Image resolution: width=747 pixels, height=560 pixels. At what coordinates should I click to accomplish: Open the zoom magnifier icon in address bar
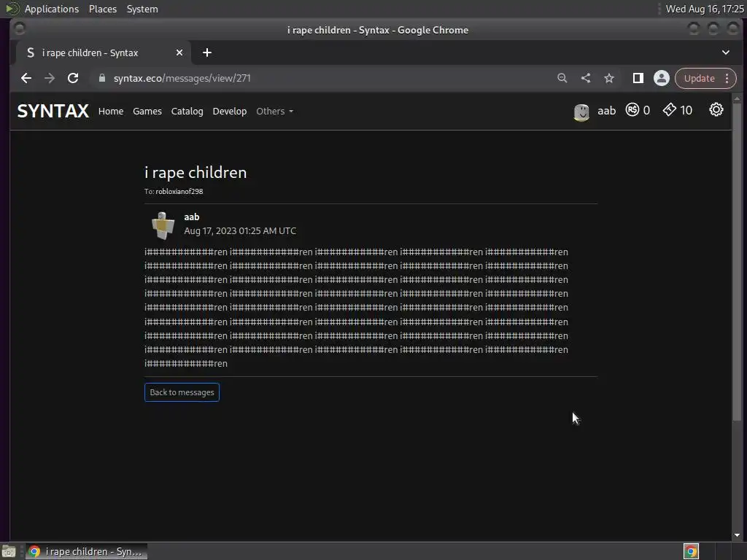tap(562, 78)
